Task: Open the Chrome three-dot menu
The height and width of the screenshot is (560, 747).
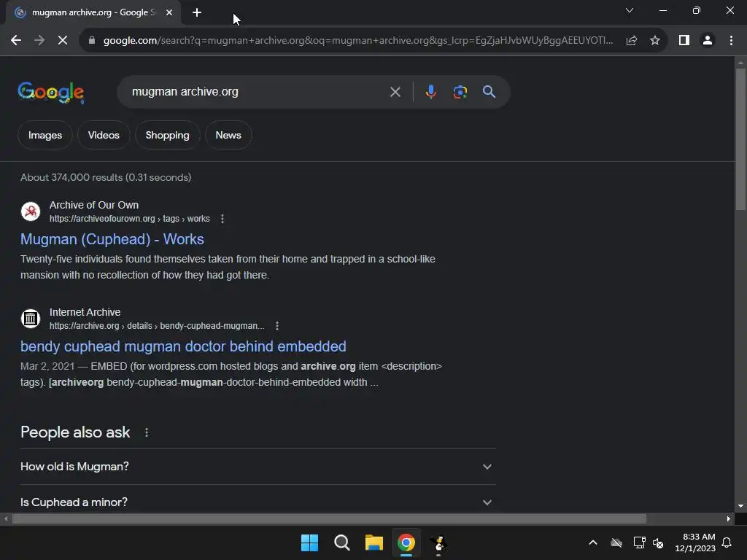Action: point(731,41)
